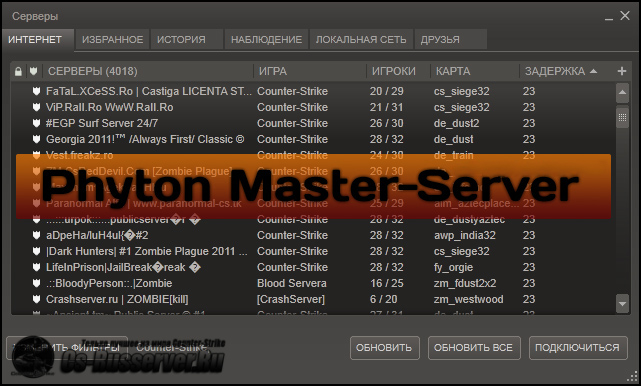
Task: Click fy_orgie map cell
Action: coord(453,267)
